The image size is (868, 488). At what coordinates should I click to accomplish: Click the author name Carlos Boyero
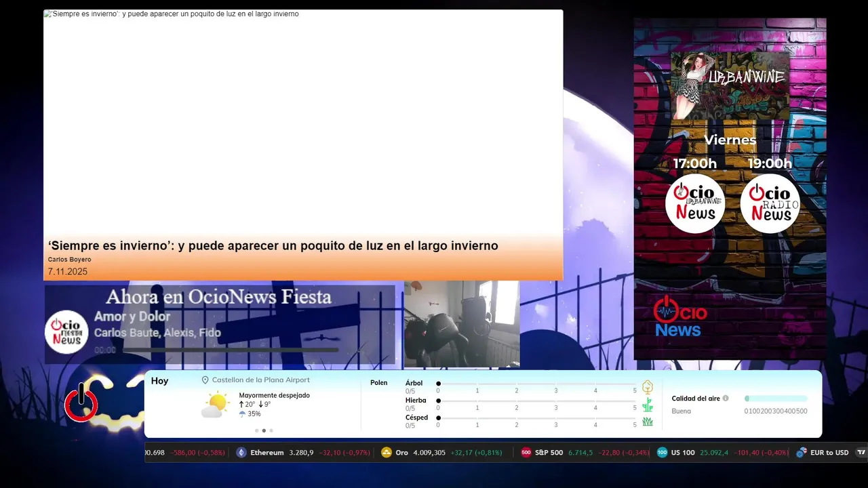pyautogui.click(x=69, y=260)
